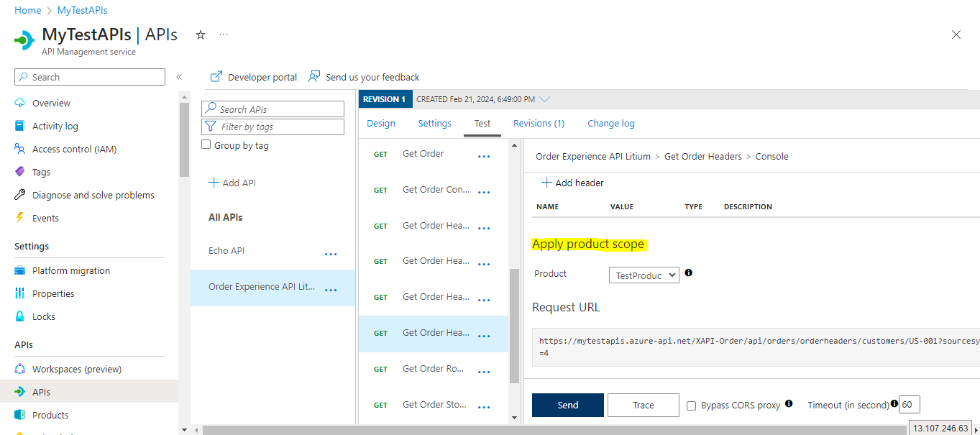Click Get Order Headers breadcrumb
Viewport: 980px width, 435px height.
[703, 156]
